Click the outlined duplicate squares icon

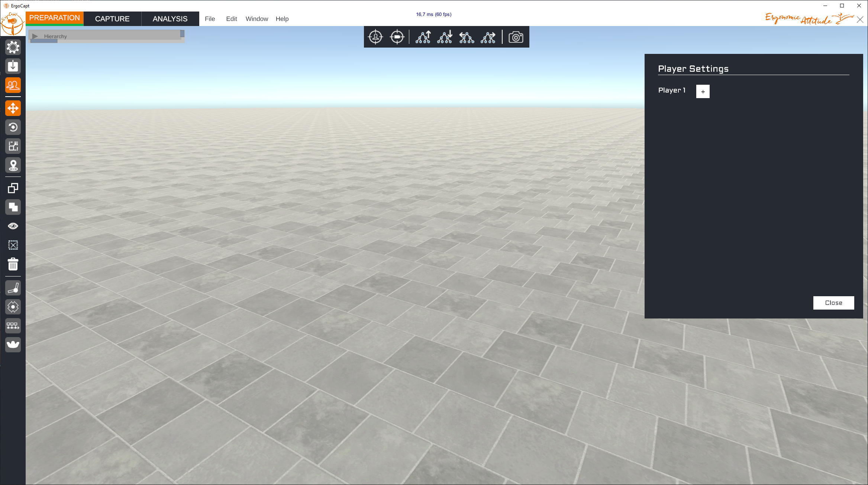pyautogui.click(x=13, y=188)
